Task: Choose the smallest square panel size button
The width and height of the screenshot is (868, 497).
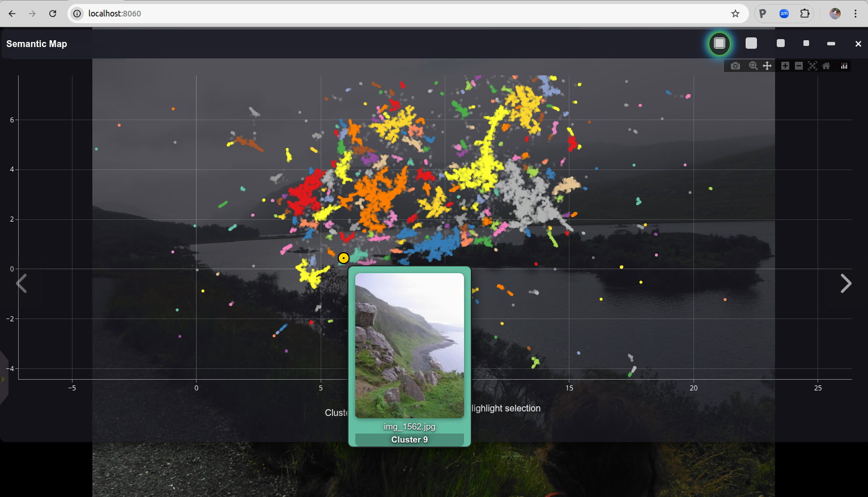Action: coord(806,44)
